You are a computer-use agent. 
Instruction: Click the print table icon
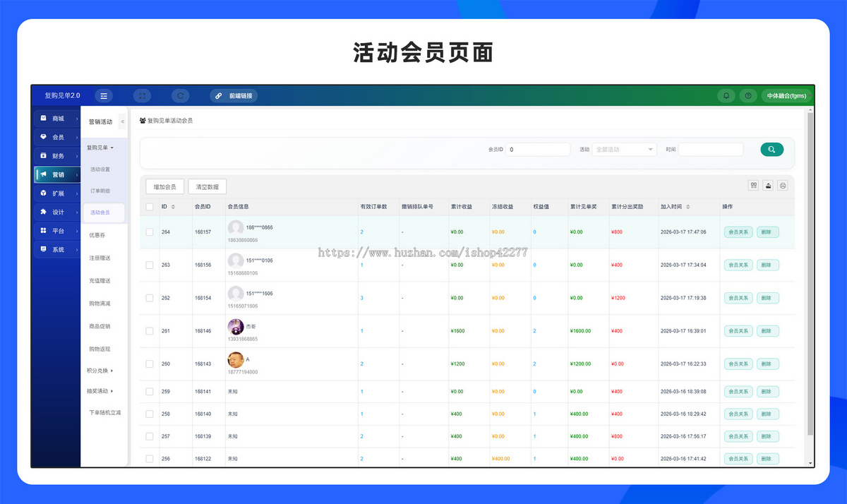(782, 185)
